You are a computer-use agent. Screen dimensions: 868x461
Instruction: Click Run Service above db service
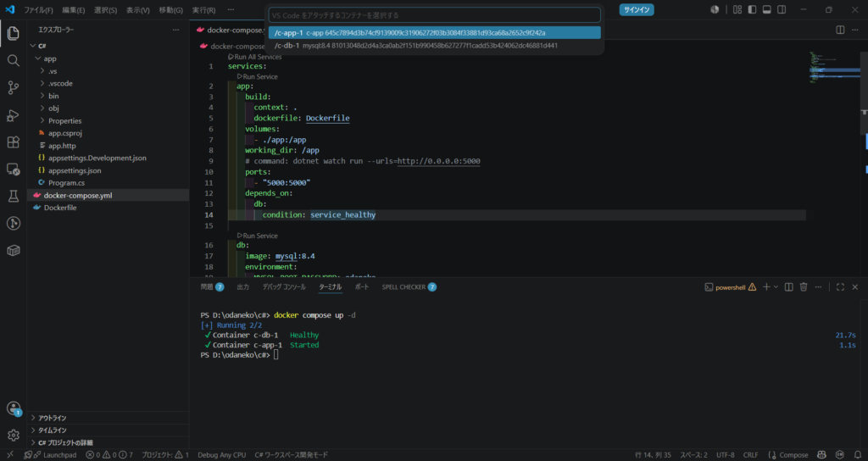point(258,236)
